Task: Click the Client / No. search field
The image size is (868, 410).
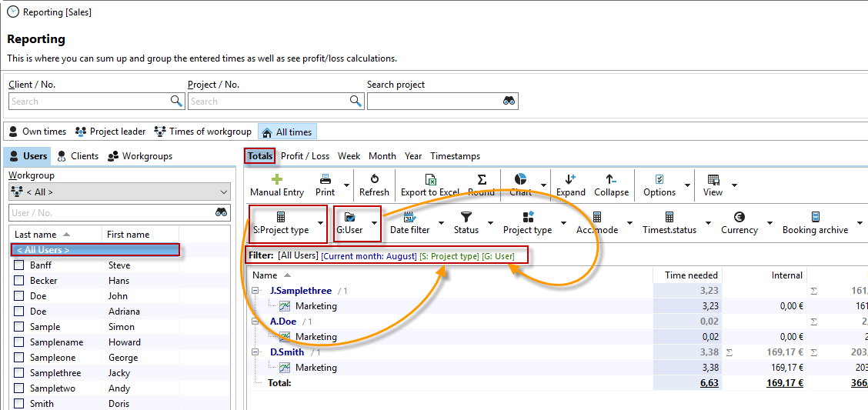Action: (88, 102)
